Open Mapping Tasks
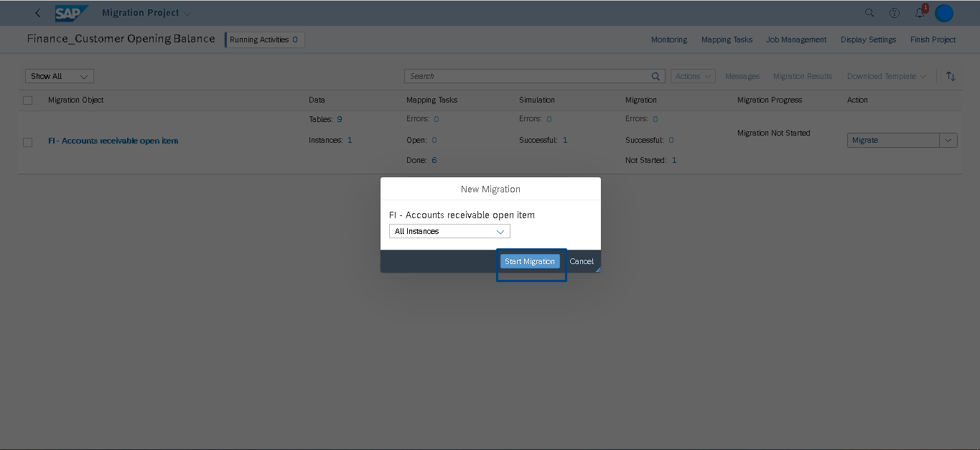Screen dimensions: 980x450 point(727,39)
